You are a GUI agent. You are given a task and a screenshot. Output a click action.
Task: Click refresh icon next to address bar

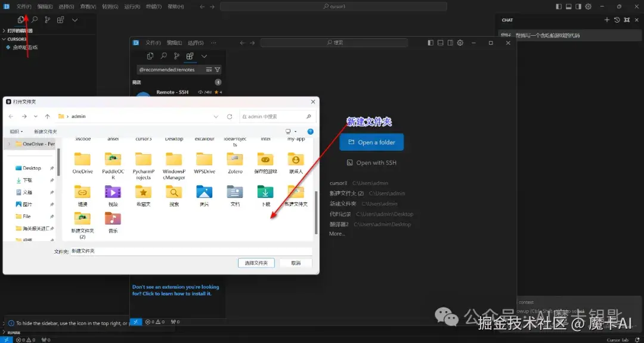[x=230, y=117]
